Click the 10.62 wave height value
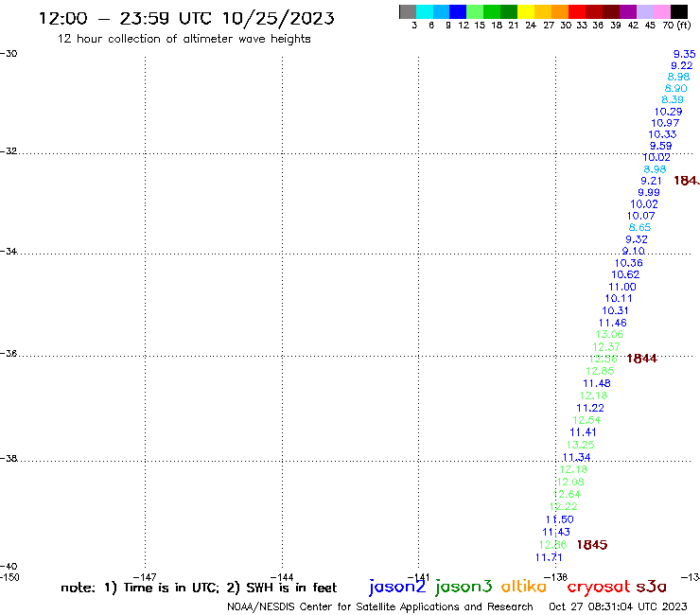Viewport: 700px width, 615px height. point(625,274)
